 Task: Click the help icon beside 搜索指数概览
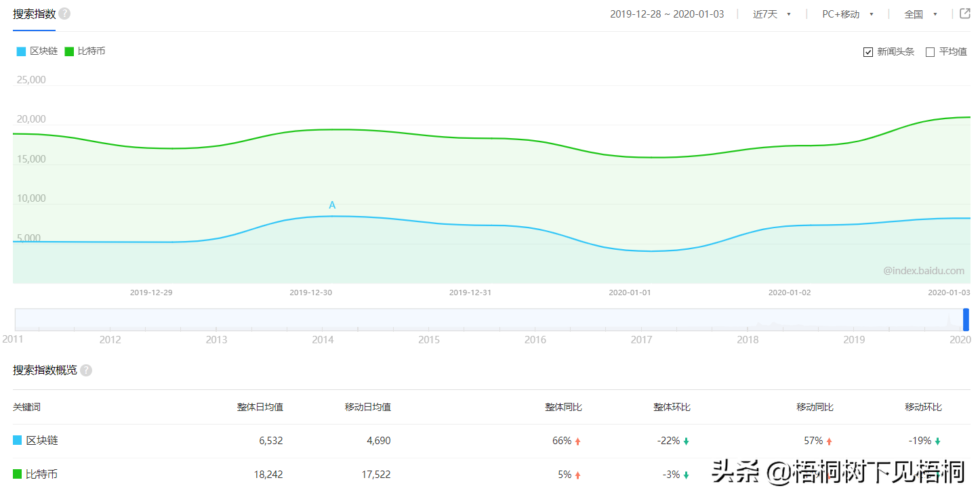point(86,370)
